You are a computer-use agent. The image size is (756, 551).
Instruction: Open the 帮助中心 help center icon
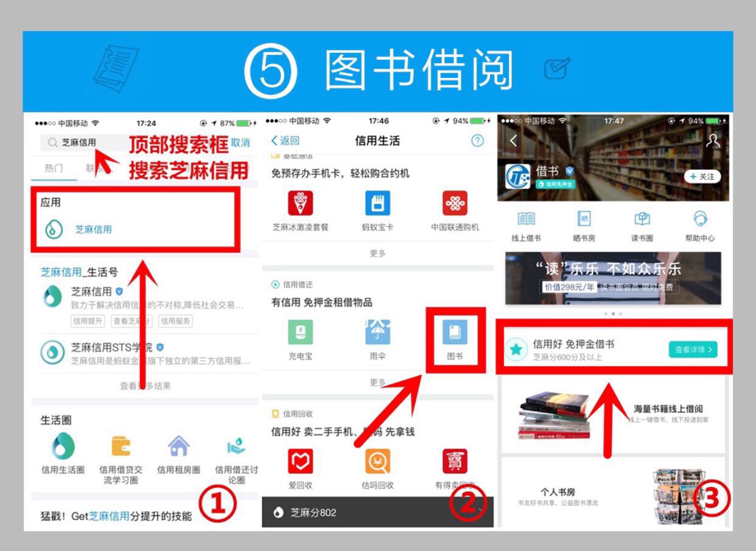click(699, 220)
